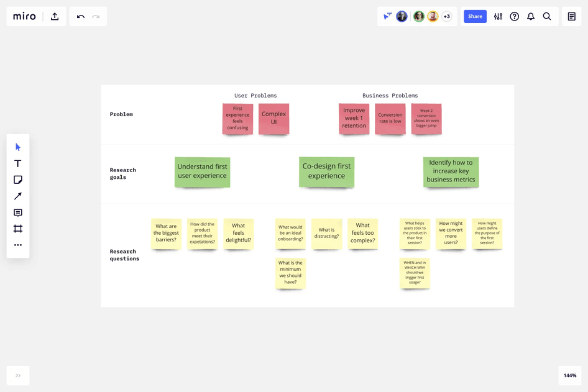Open the export board options

point(54,16)
